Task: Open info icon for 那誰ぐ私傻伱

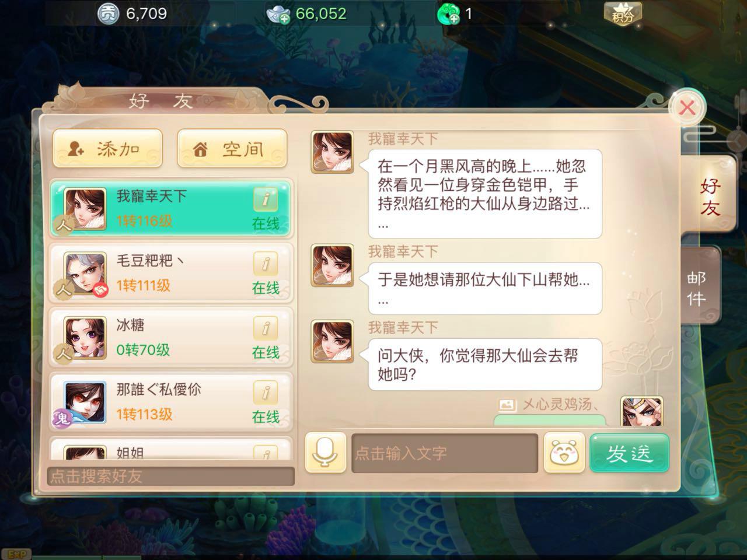Action: [266, 393]
